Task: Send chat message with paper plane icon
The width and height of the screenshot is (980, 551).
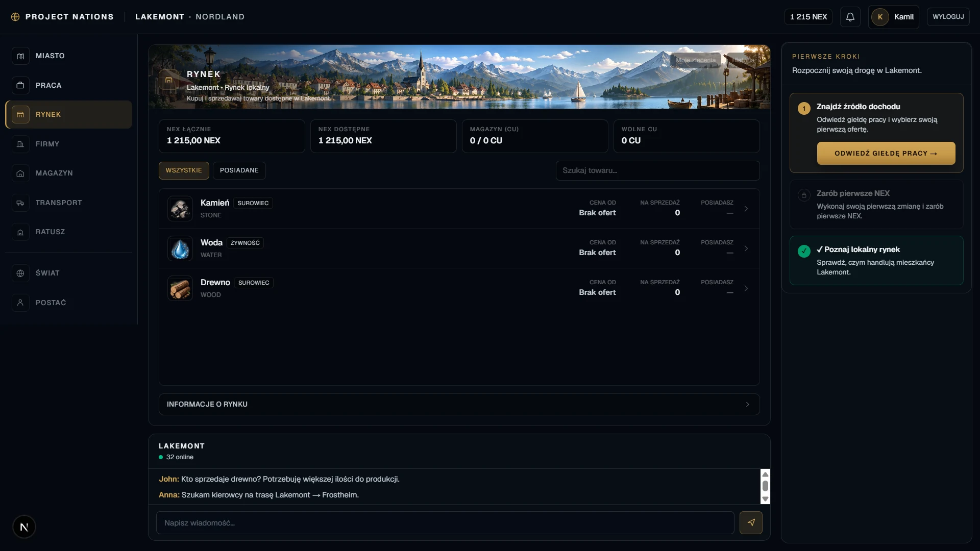Action: [x=751, y=522]
